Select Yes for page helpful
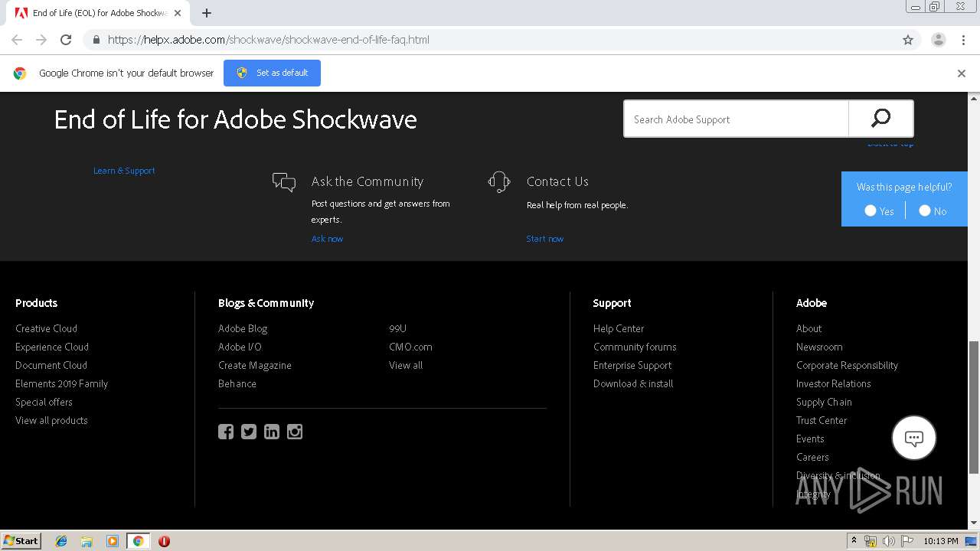The height and width of the screenshot is (551, 980). pyautogui.click(x=871, y=210)
